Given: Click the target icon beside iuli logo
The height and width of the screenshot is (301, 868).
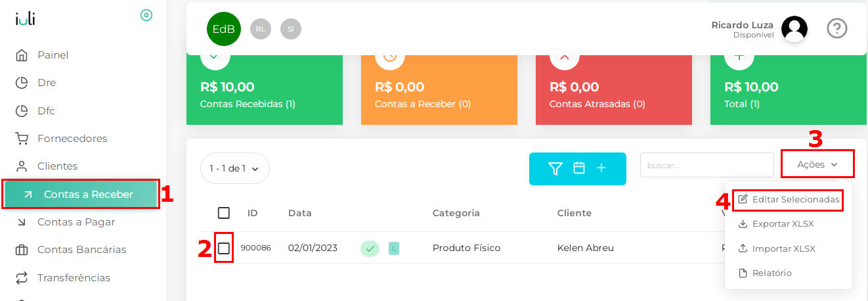Looking at the screenshot, I should pos(146,15).
